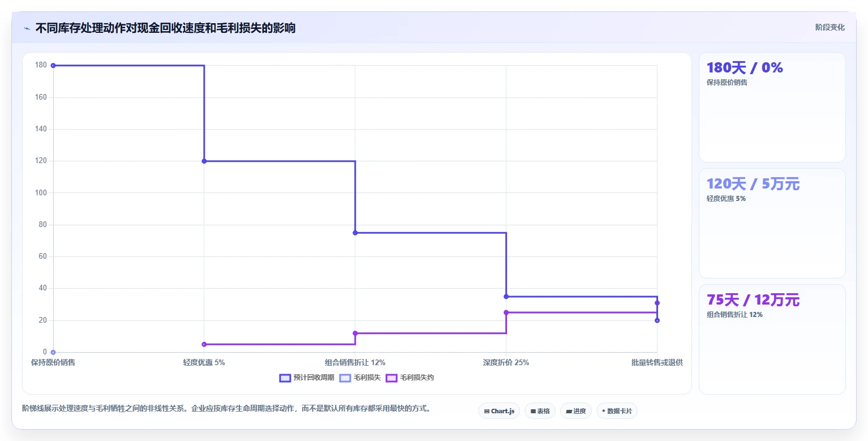Click the x-axis label 轻度优惠 5%
Image resolution: width=868 pixels, height=441 pixels.
[204, 362]
